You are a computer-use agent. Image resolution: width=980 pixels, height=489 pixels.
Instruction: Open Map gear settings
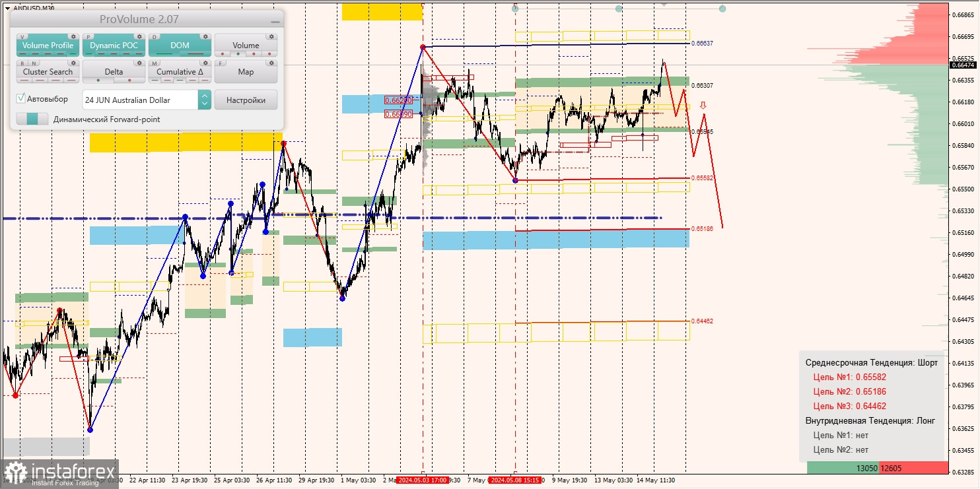coord(271,63)
